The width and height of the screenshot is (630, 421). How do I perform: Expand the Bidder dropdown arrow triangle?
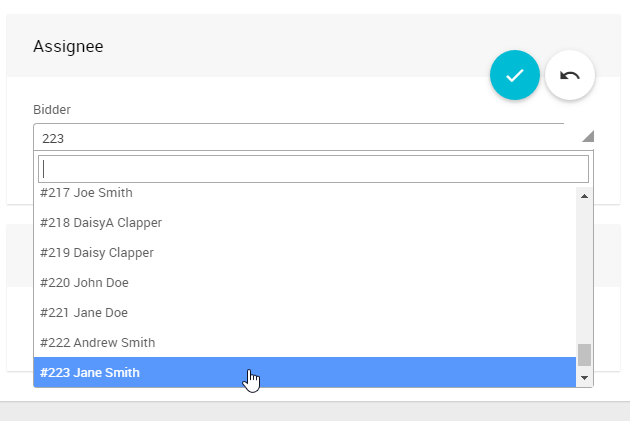tap(587, 137)
